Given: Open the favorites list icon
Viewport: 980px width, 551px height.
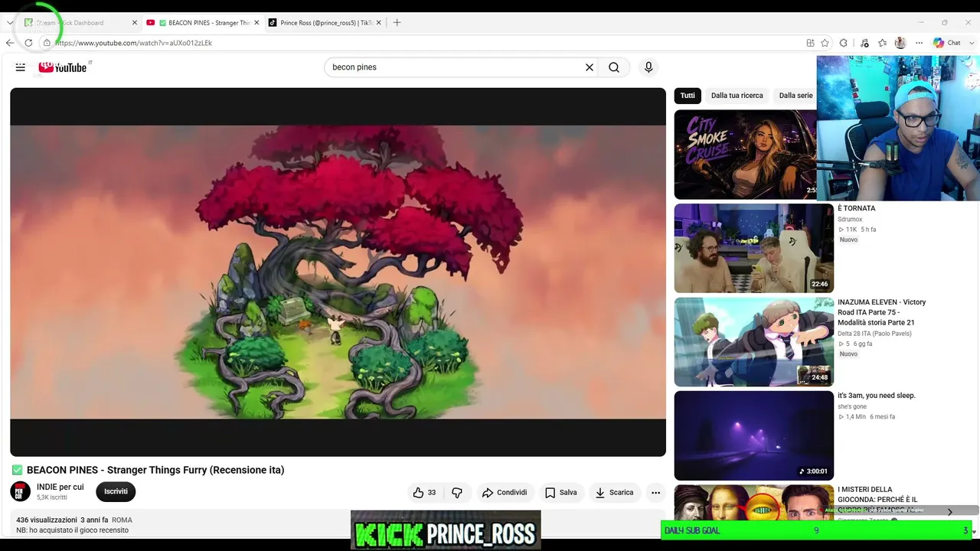Looking at the screenshot, I should [882, 43].
